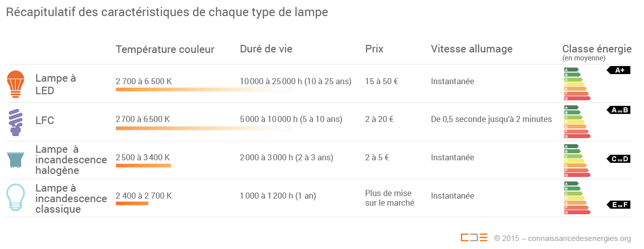Click the "Lampe à LED" row label
The width and height of the screenshot is (644, 249).
[55, 84]
